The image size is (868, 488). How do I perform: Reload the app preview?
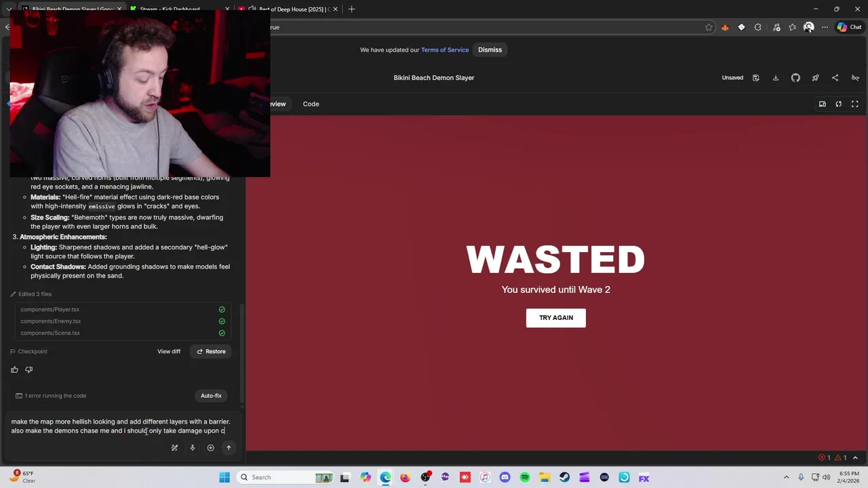838,104
